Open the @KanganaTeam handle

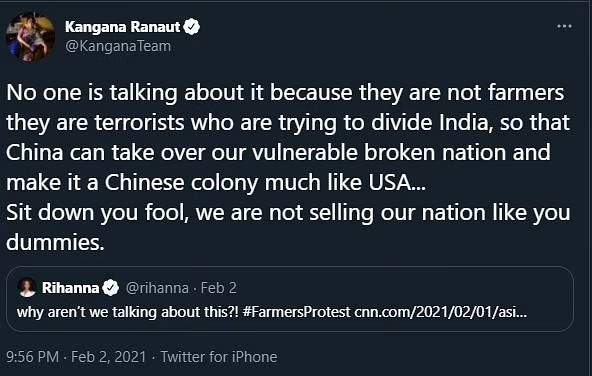coord(118,46)
